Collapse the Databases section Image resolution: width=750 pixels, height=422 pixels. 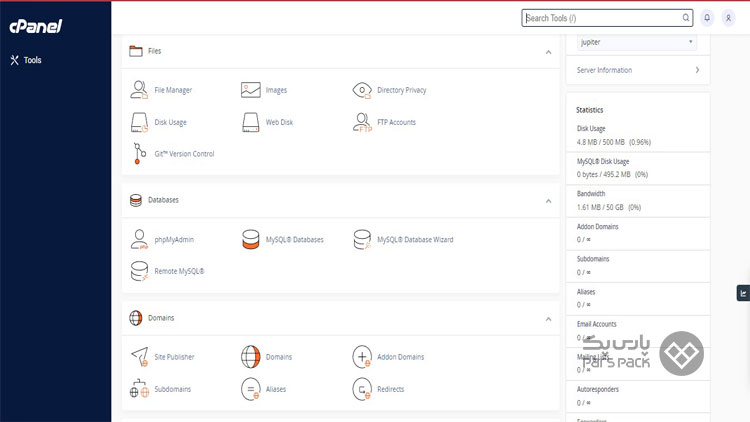(x=549, y=201)
